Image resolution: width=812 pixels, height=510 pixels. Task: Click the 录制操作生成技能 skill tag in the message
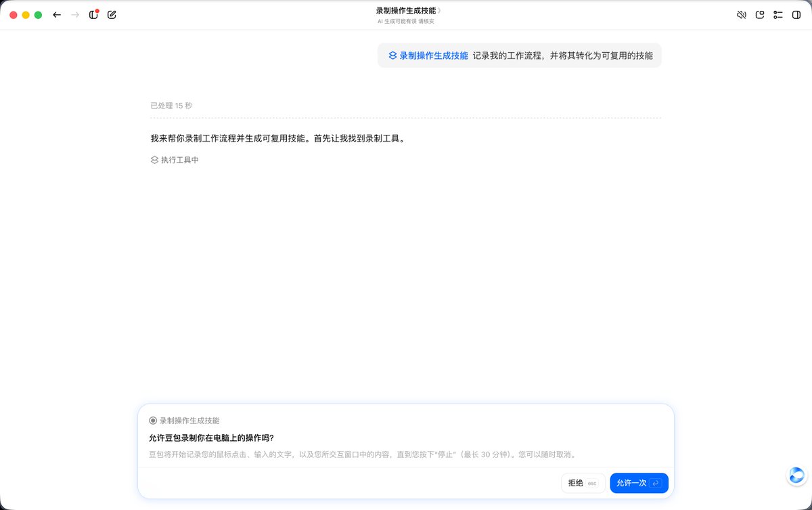point(428,56)
